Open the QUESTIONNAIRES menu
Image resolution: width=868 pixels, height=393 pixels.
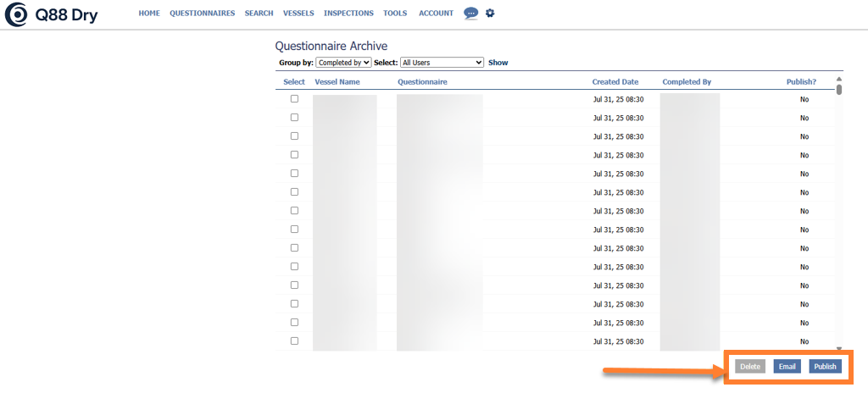coord(202,14)
